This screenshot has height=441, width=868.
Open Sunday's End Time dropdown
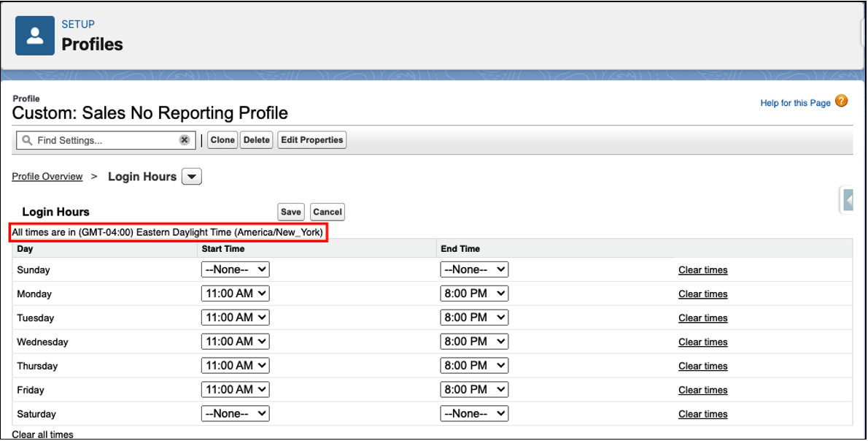474,269
